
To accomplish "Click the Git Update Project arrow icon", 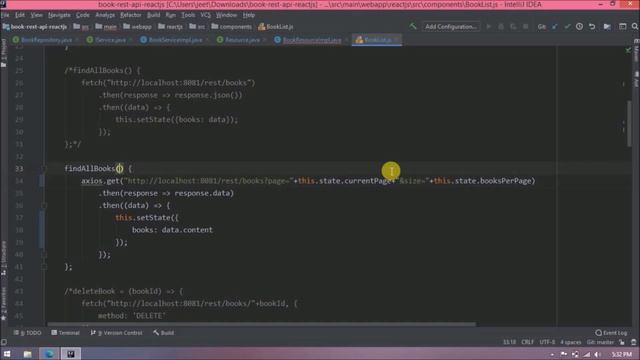I will [x=555, y=27].
